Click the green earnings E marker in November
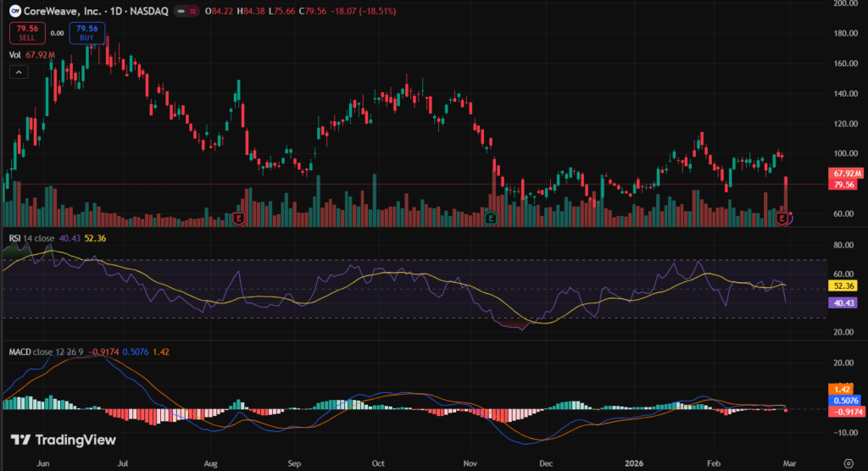This screenshot has width=868, height=471. pyautogui.click(x=490, y=219)
